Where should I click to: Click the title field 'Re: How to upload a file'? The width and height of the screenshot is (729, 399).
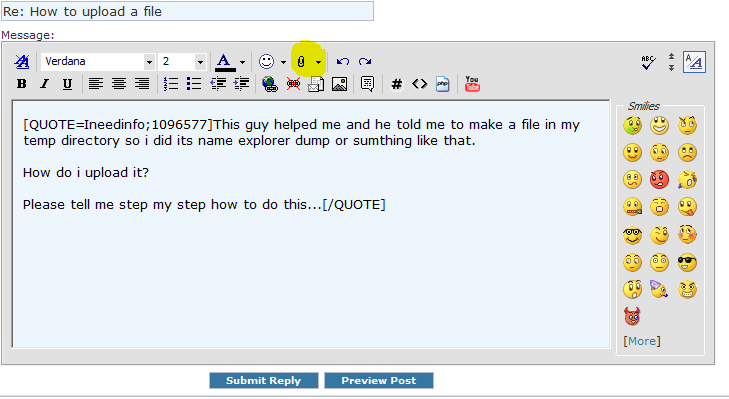coord(187,11)
